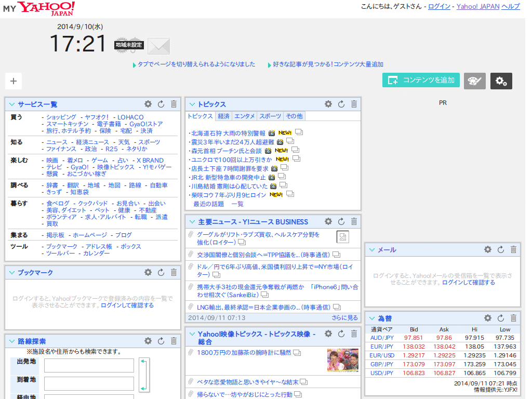
Task: Refresh the サービス一覧 widget
Action: click(x=161, y=104)
